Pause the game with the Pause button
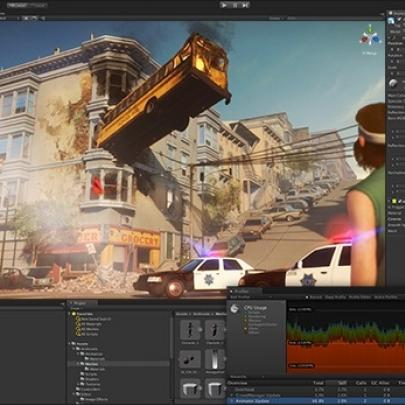Viewport: 405px width, 405px height. click(x=235, y=5)
